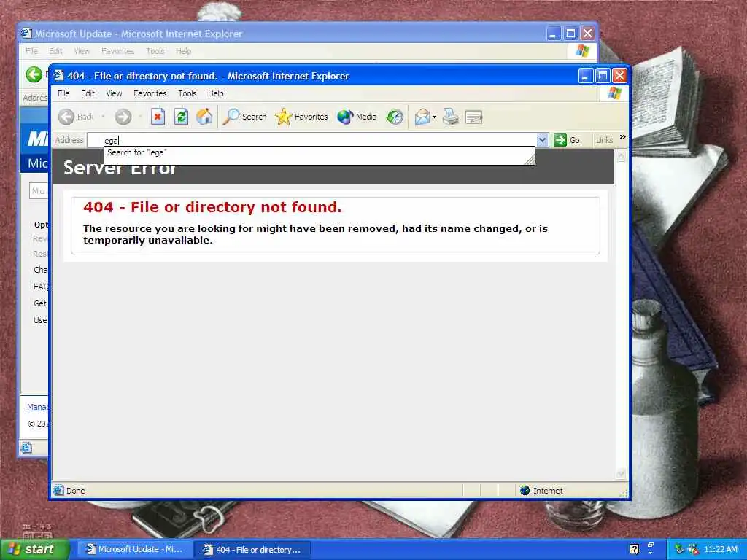Click the page icon in the 404 window title bar
Viewport: 747px width, 560px height.
tap(59, 76)
